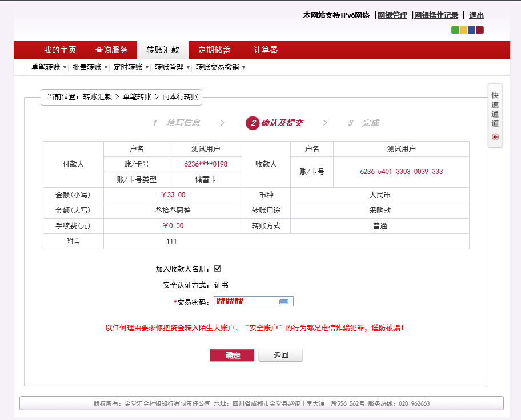
Task: Select the green theme color swatch
Action: [x=455, y=30]
